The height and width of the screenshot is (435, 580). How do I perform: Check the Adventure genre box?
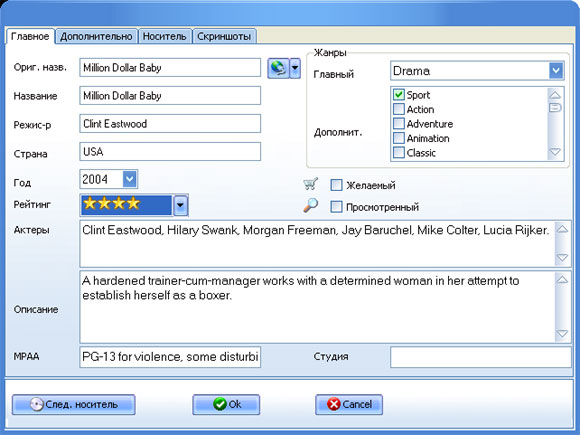coord(398,124)
